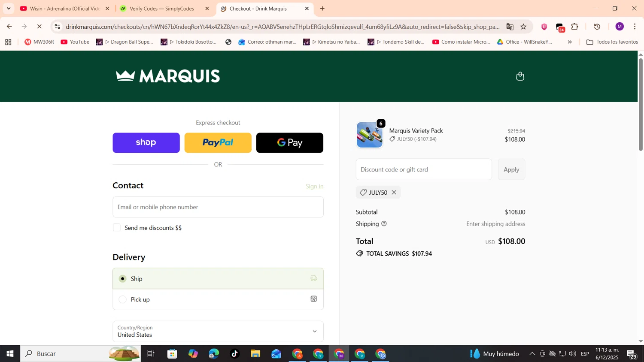Screen dimensions: 644x362
Task: Open File Explorer from taskbar
Action: (x=255, y=354)
